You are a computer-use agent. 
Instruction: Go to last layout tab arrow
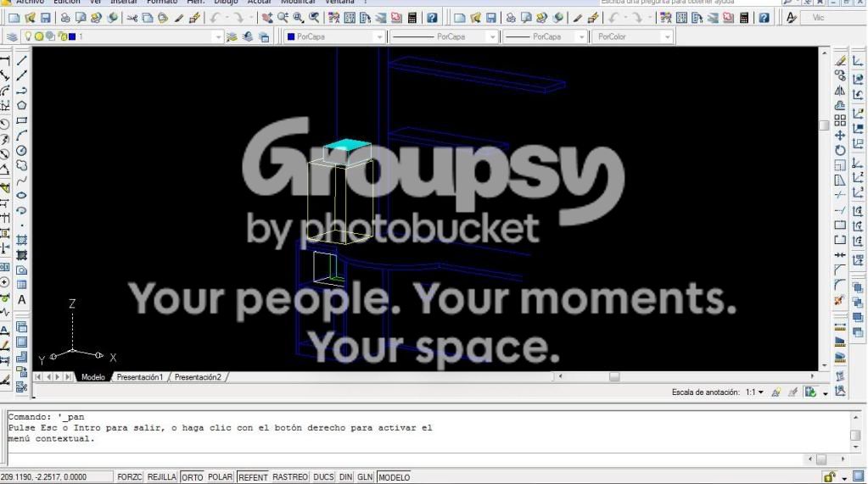click(68, 377)
